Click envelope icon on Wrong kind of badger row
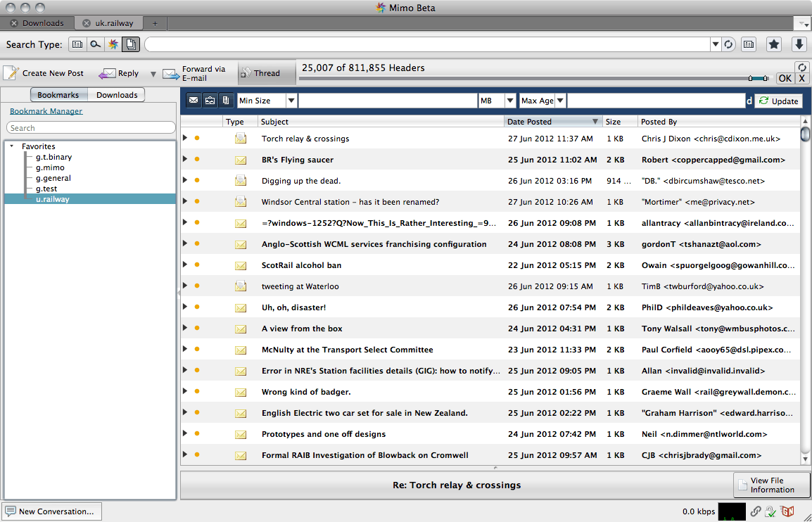 240,393
